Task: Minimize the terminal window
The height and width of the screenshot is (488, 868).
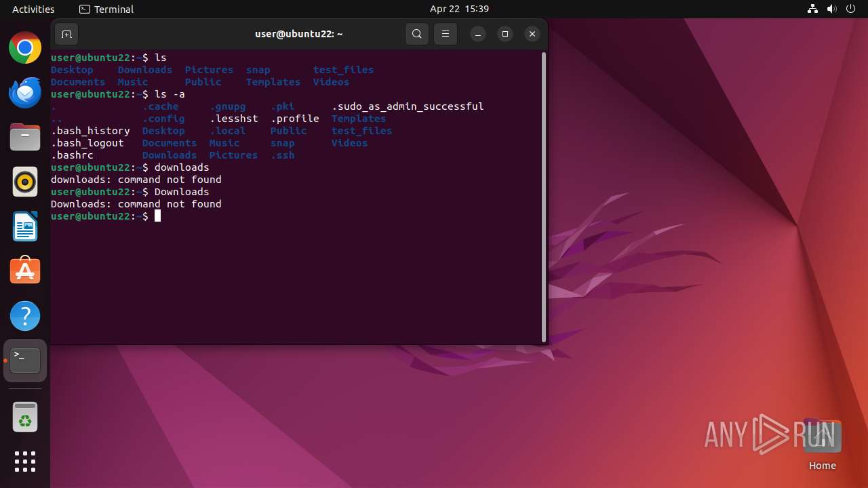Action: tap(478, 34)
